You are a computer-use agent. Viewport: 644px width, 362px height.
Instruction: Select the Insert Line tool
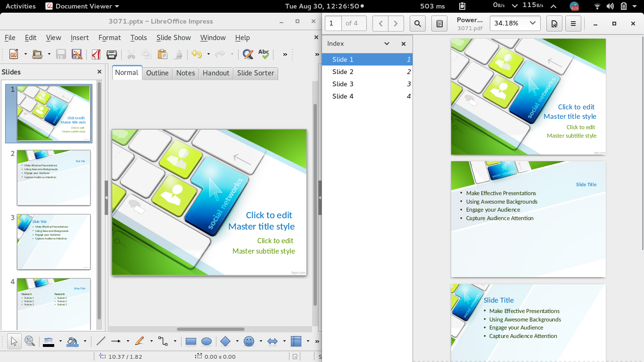[x=100, y=341]
